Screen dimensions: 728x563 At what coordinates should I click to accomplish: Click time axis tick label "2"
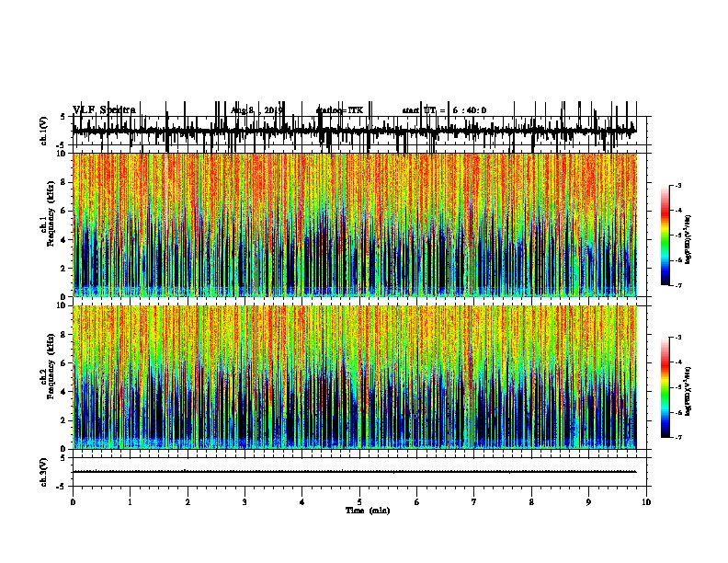coord(188,502)
